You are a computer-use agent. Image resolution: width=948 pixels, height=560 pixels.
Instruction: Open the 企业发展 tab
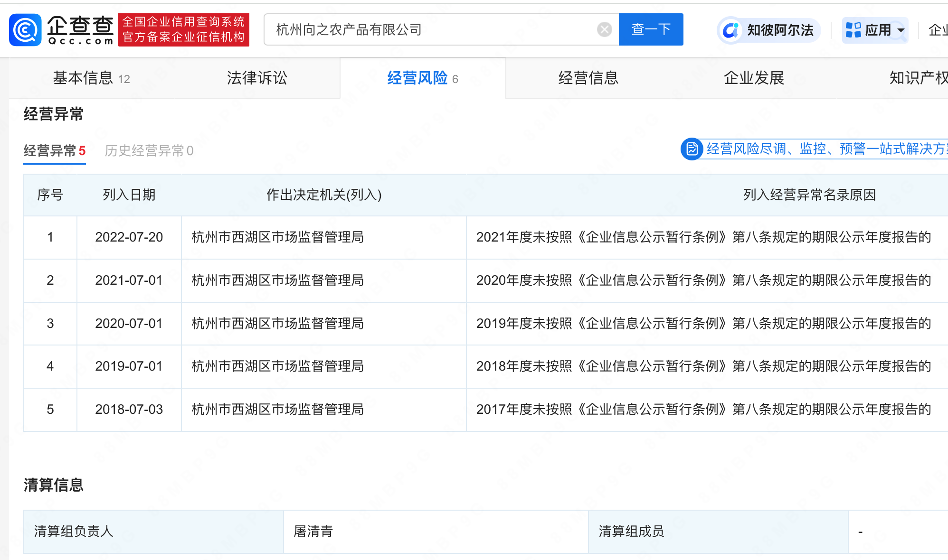pyautogui.click(x=753, y=78)
